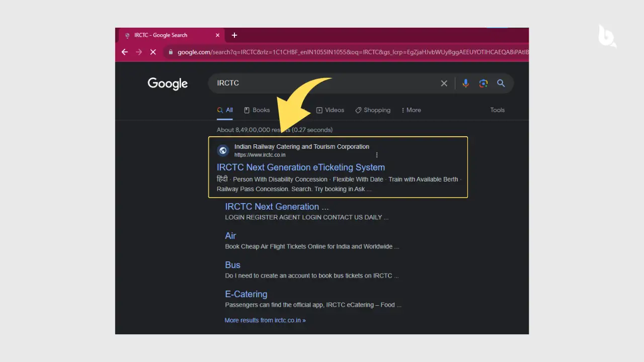Viewport: 644px width, 362px height.
Task: Select the All results tab
Action: pos(225,110)
